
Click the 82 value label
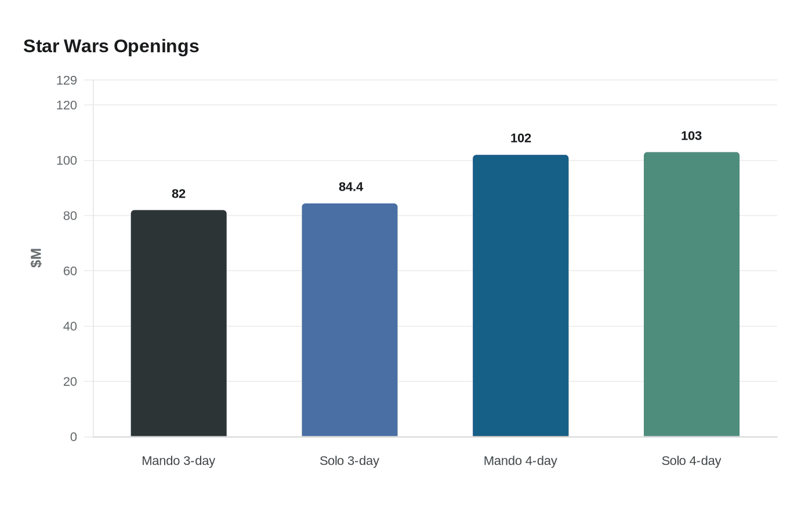click(179, 194)
